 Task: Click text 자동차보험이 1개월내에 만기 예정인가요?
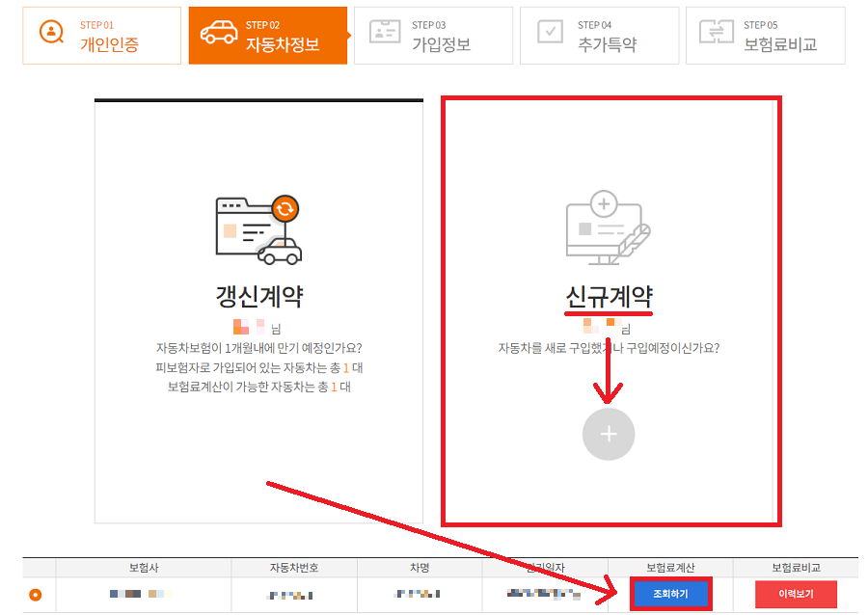pos(259,348)
